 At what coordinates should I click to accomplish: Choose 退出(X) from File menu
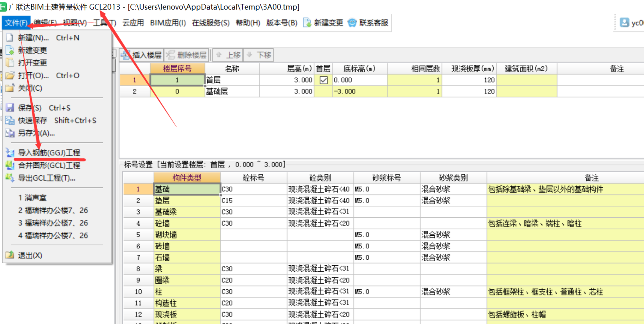(57, 255)
